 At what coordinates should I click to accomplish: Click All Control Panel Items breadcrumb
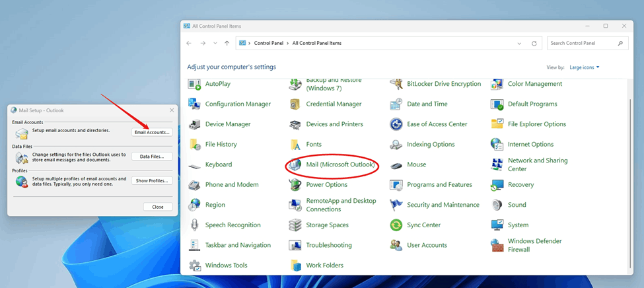pos(316,43)
